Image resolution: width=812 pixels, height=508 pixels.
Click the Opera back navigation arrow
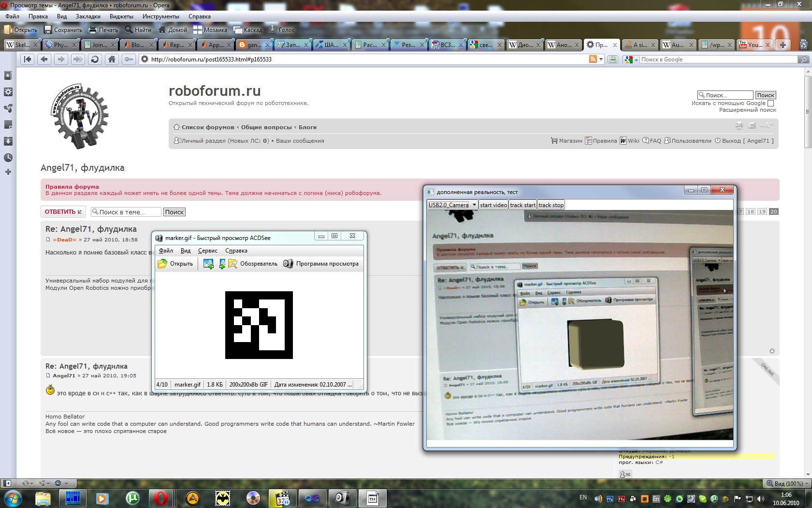coord(44,59)
